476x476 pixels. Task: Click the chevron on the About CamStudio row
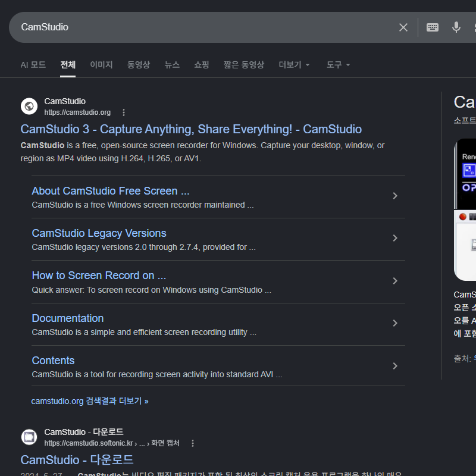pyautogui.click(x=395, y=196)
